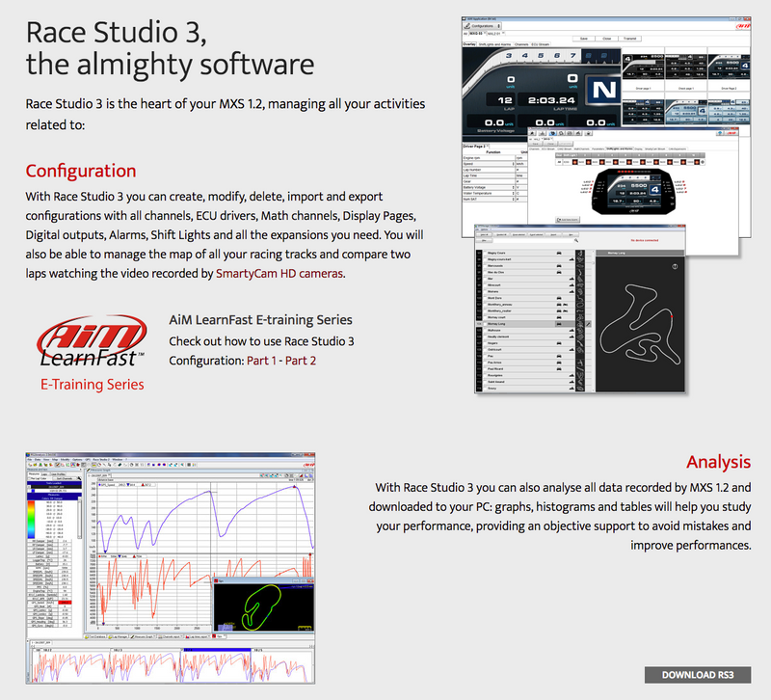Click the Configuration heading

click(x=81, y=171)
